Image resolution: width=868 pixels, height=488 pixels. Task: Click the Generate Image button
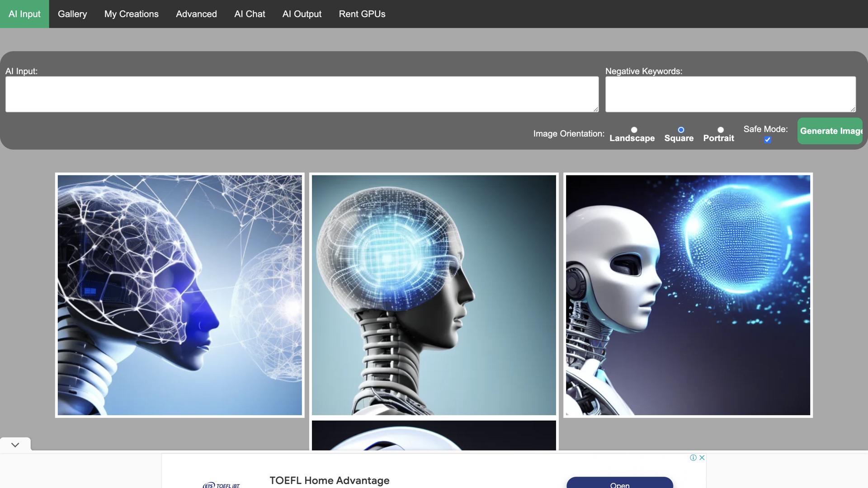[832, 131]
